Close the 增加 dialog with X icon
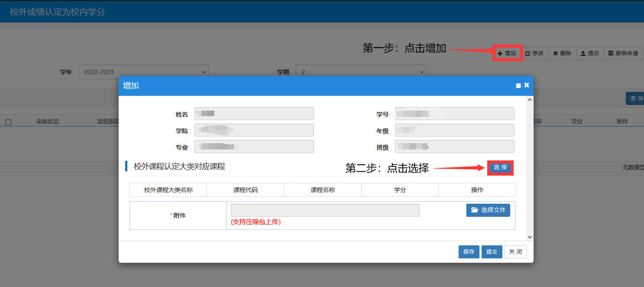The width and height of the screenshot is (644, 287). click(527, 85)
